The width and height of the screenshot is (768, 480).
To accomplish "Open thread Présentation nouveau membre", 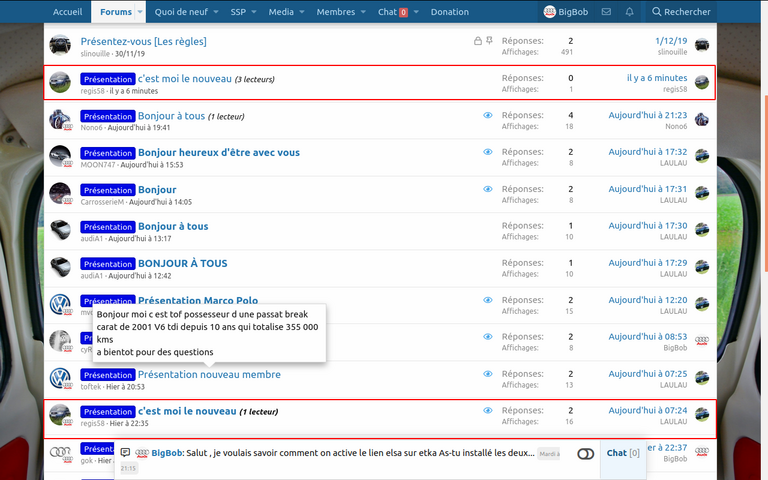I will tap(209, 374).
